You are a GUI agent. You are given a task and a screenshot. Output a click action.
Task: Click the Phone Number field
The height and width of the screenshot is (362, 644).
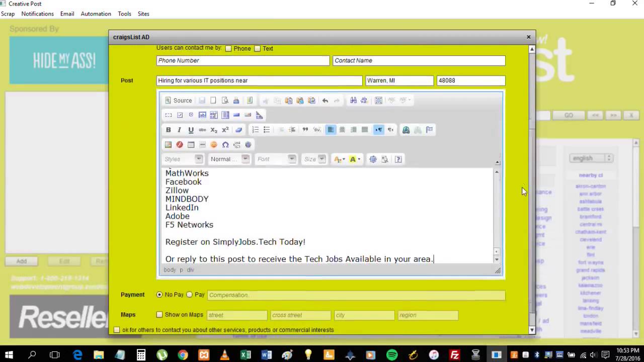243,60
